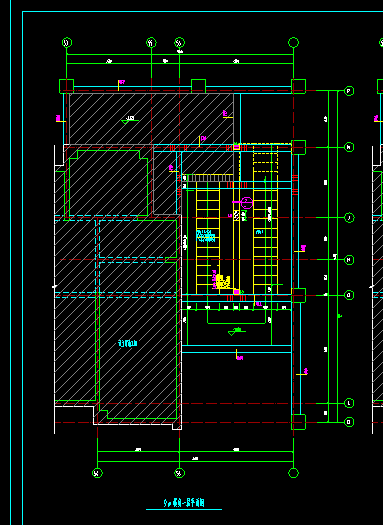The height and width of the screenshot is (525, 383).
Task: Select the solid yellow filled block in stairwell
Action: [x=223, y=282]
